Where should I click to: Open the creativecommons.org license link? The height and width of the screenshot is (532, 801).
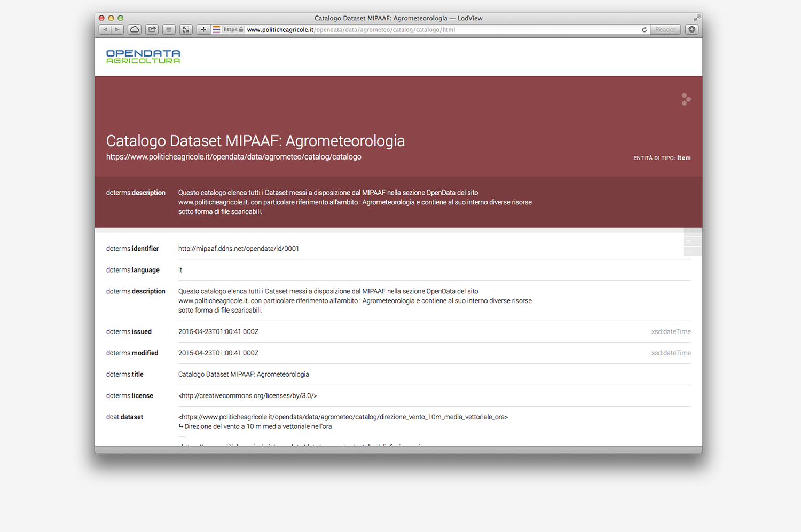click(x=248, y=396)
